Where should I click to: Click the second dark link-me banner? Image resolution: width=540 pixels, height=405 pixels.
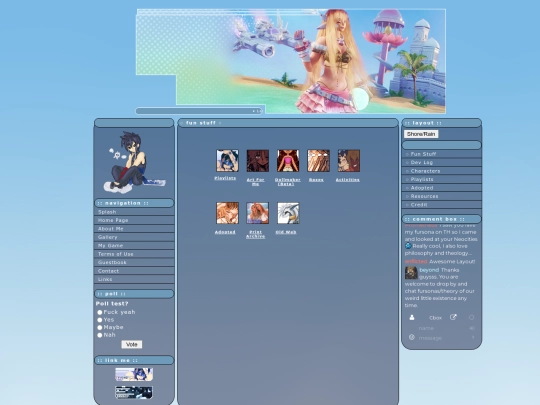[x=134, y=392]
